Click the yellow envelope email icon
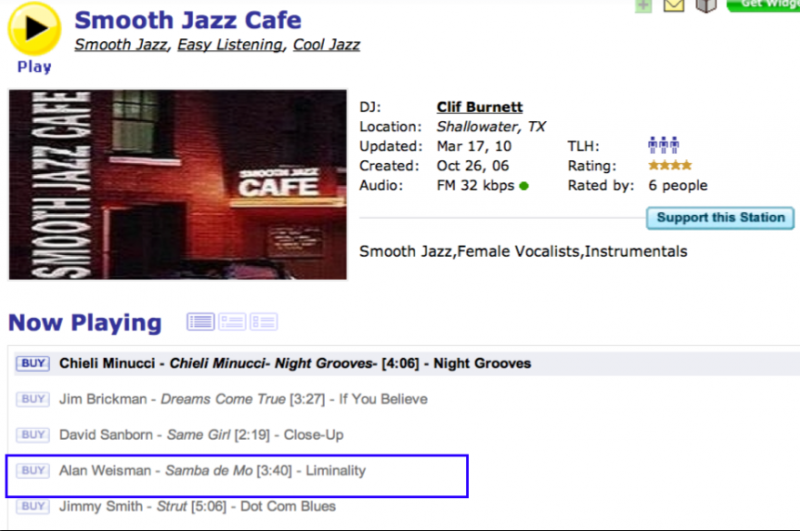The height and width of the screenshot is (531, 800). (x=673, y=5)
